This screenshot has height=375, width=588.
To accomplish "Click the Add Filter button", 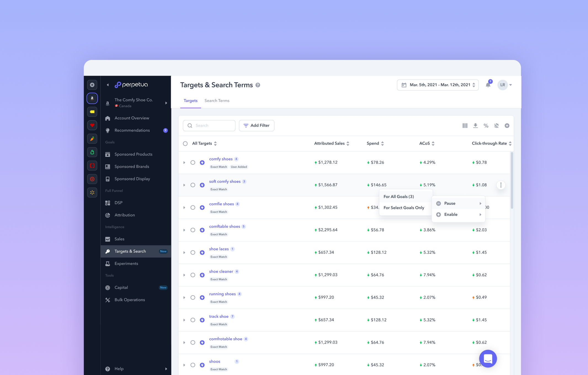I will click(x=256, y=125).
